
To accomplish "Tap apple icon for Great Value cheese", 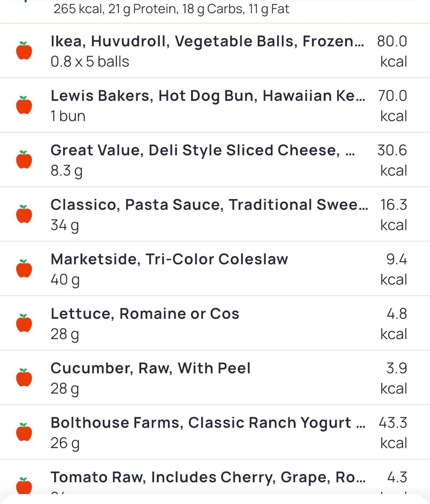I will click(24, 160).
